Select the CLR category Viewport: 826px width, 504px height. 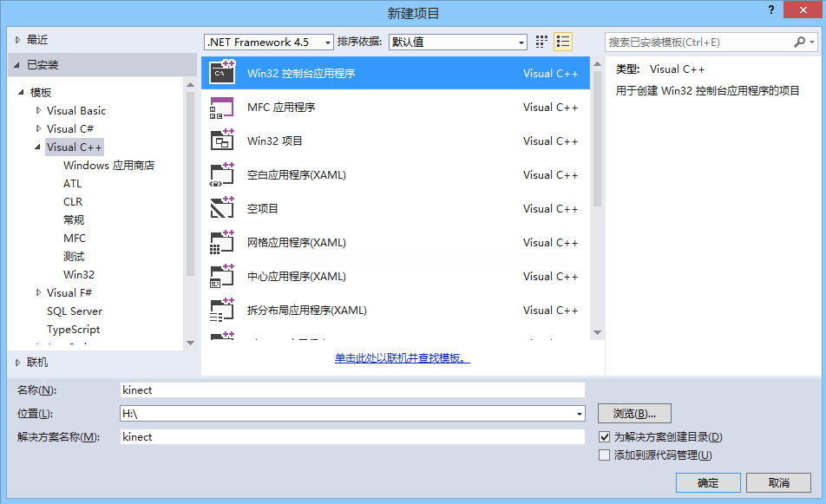click(73, 202)
